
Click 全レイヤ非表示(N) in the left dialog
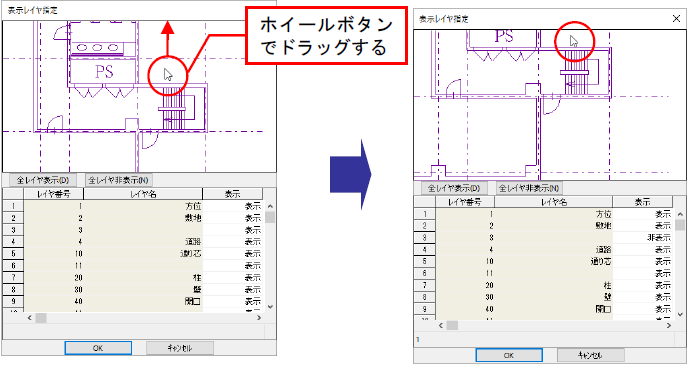[x=119, y=180]
